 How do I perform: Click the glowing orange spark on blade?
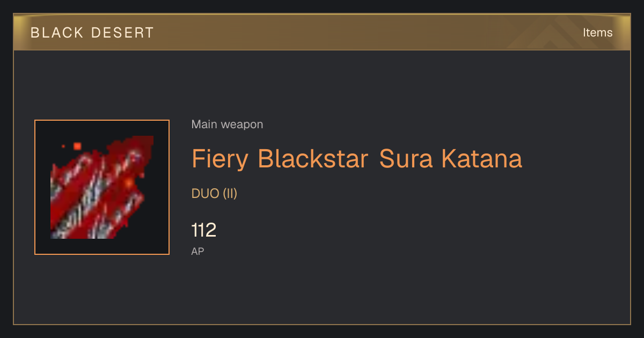point(128,183)
